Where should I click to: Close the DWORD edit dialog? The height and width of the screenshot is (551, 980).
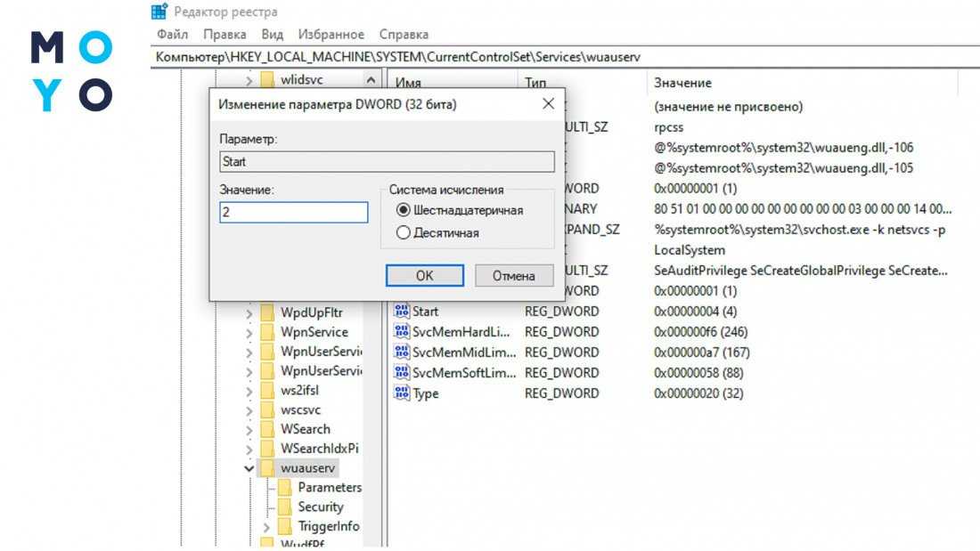click(x=548, y=104)
